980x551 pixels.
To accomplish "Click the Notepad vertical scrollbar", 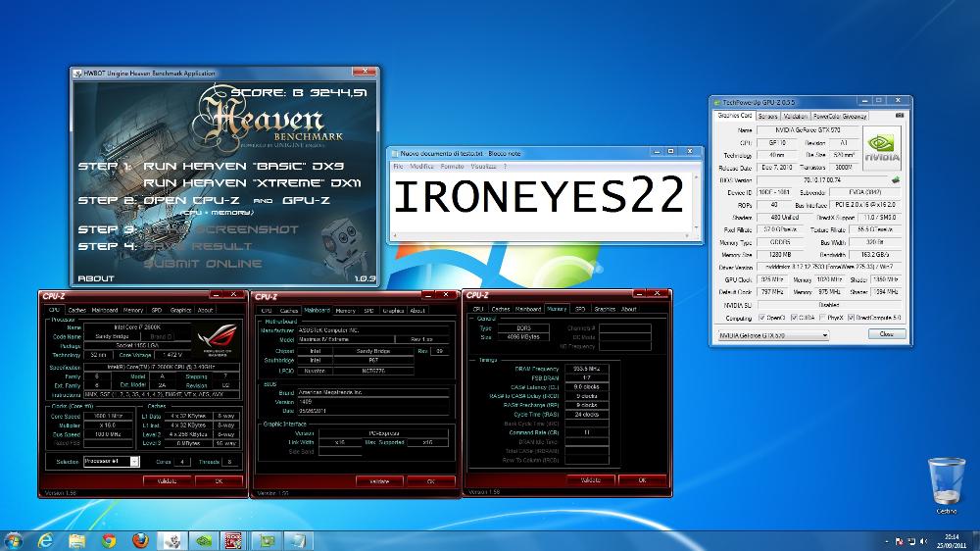I will (696, 203).
